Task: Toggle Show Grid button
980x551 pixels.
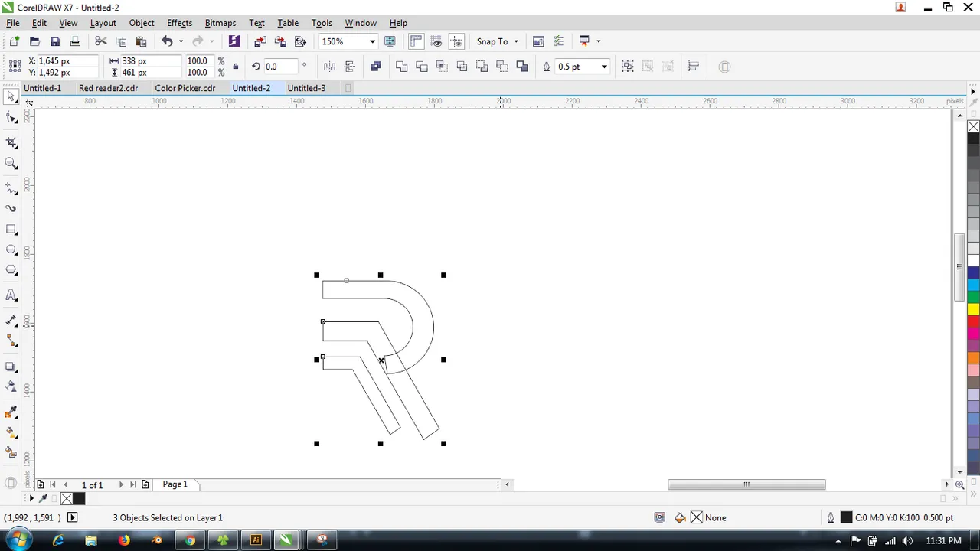Action: [436, 41]
